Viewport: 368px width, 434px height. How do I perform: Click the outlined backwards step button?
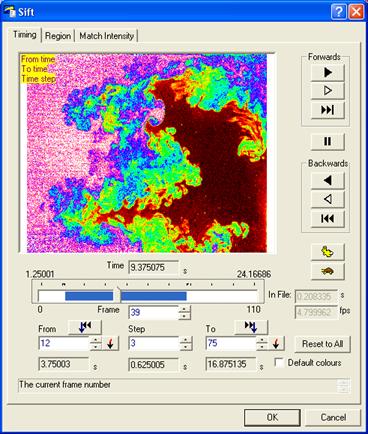coord(328,199)
